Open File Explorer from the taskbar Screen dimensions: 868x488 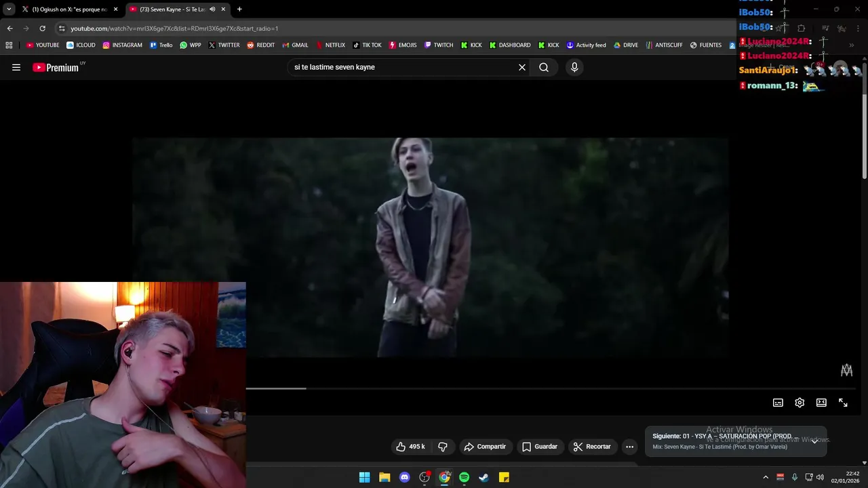coord(384,477)
